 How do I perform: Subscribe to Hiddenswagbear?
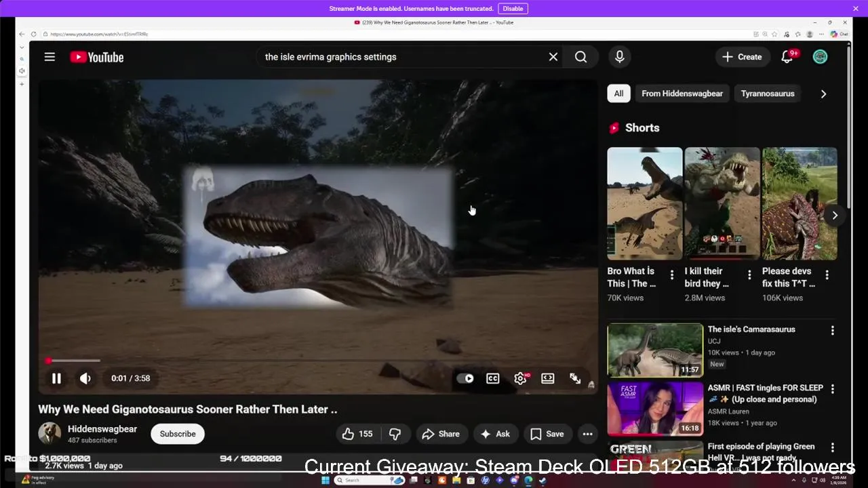178,434
